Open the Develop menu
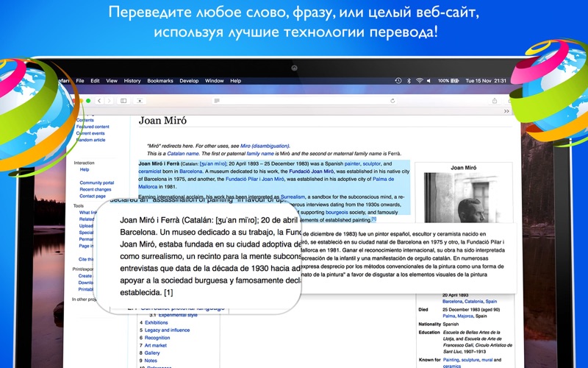 click(189, 81)
